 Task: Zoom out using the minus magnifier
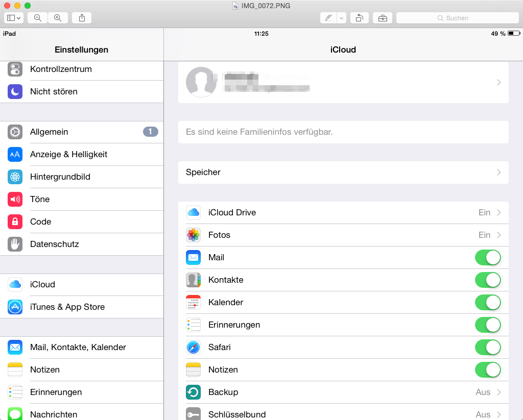(x=38, y=18)
